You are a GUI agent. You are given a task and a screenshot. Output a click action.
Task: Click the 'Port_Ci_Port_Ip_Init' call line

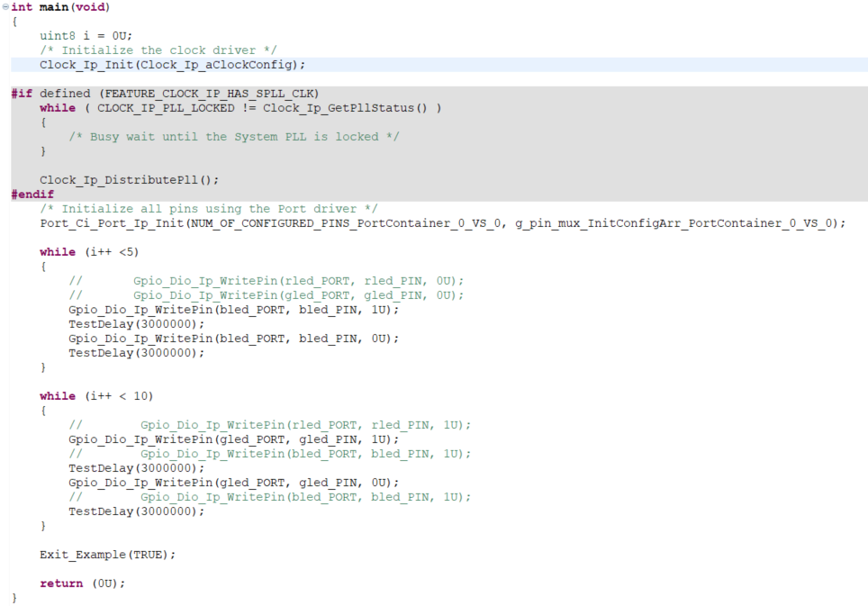[x=442, y=223]
